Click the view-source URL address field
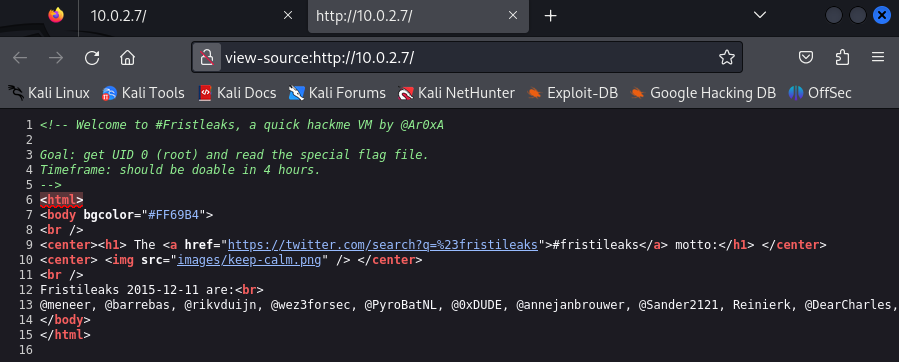 (467, 57)
